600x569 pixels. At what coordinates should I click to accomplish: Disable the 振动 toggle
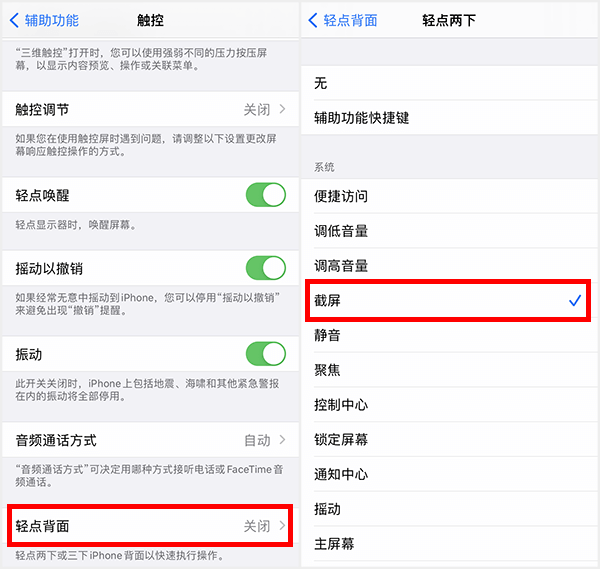click(x=266, y=354)
